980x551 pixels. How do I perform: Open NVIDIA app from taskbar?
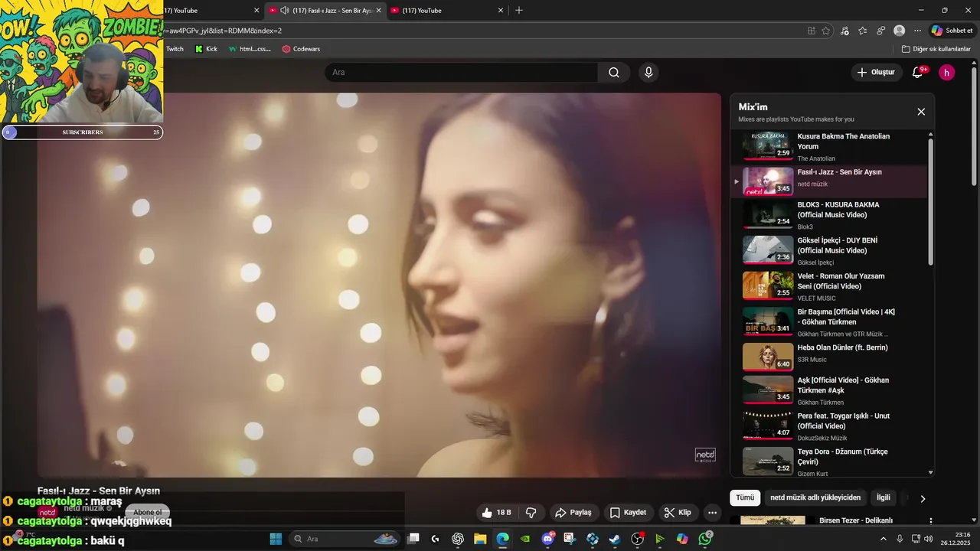525,539
